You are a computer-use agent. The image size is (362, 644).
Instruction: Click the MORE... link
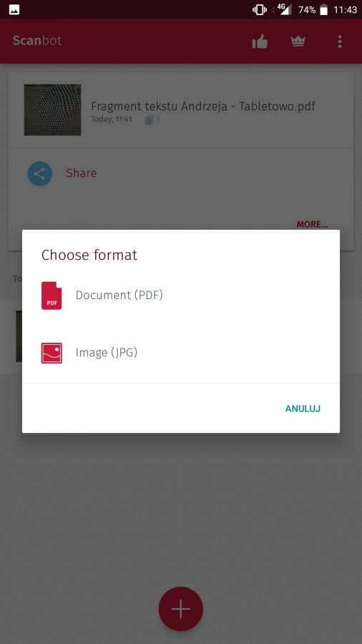(x=313, y=224)
